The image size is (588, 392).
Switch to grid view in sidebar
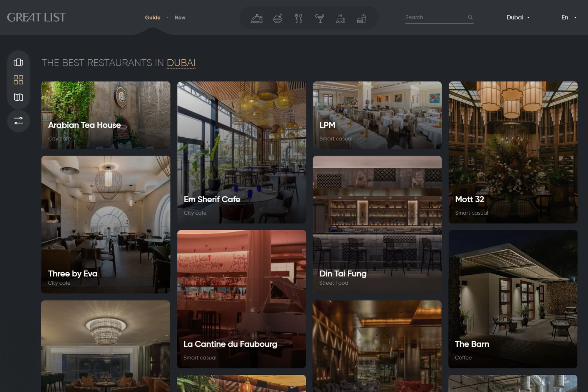[x=18, y=80]
